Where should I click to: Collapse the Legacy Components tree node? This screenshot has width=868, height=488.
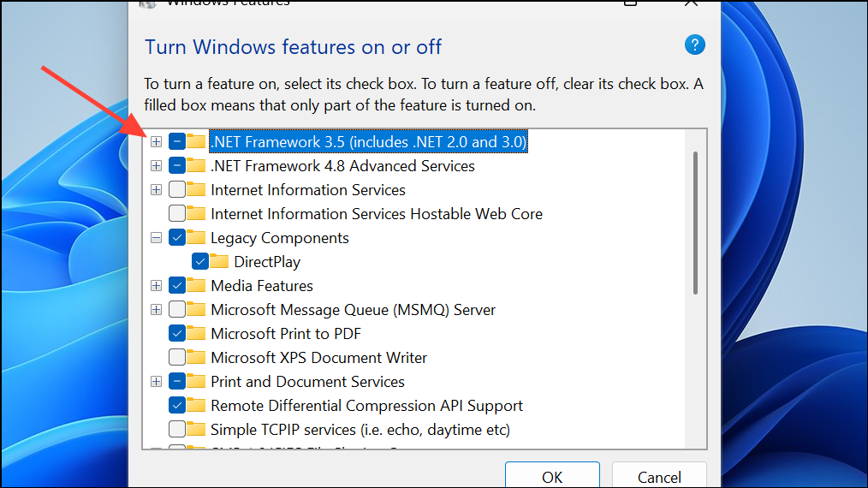click(x=156, y=238)
